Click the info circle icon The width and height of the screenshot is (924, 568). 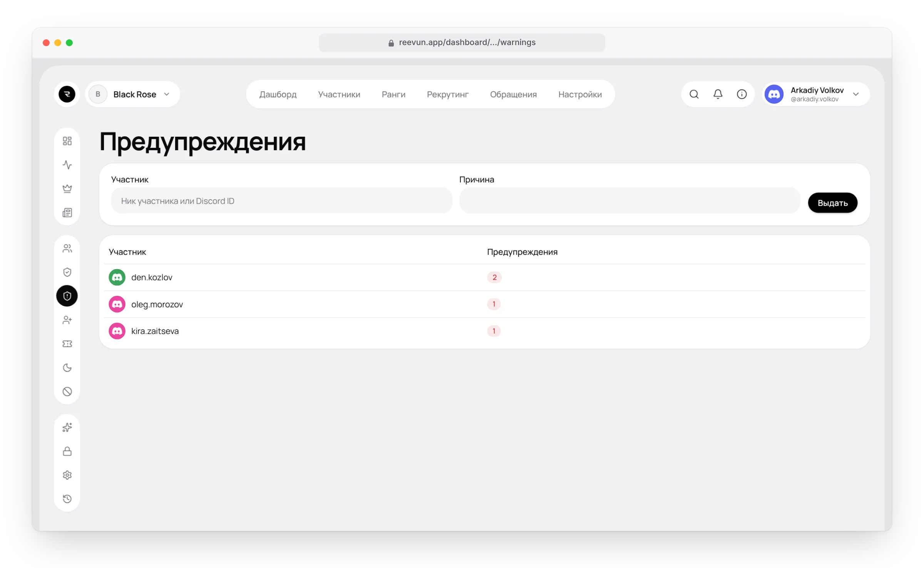coord(742,94)
